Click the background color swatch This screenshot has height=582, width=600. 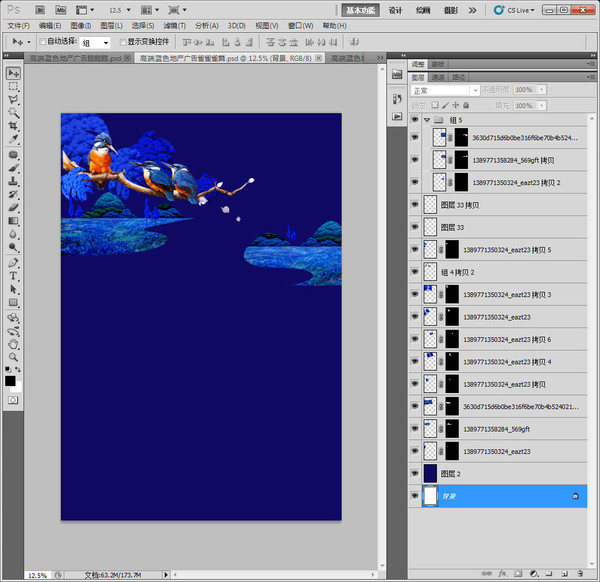pos(18,388)
